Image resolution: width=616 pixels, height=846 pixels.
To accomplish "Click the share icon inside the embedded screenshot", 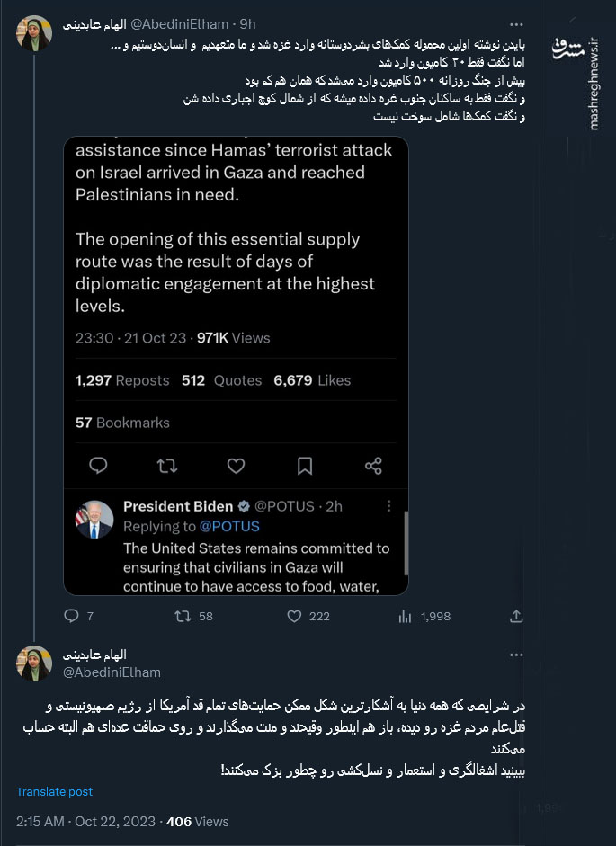I will (373, 466).
